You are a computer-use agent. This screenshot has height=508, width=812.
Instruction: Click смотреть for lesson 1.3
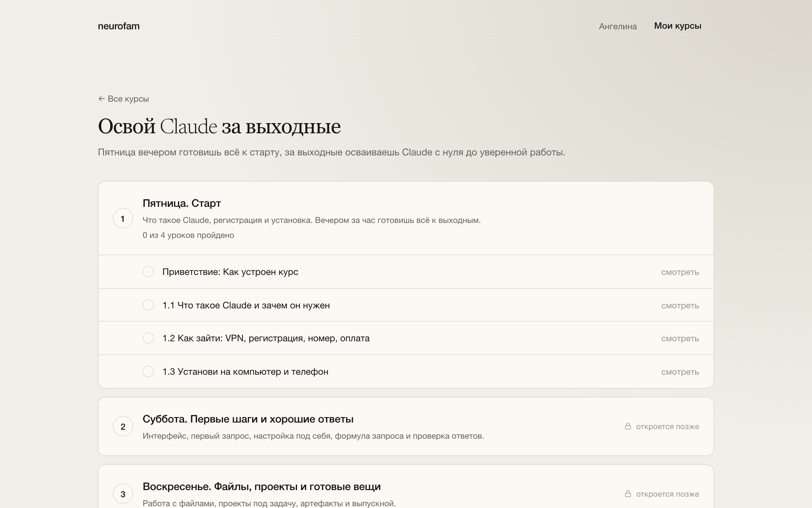pyautogui.click(x=680, y=372)
